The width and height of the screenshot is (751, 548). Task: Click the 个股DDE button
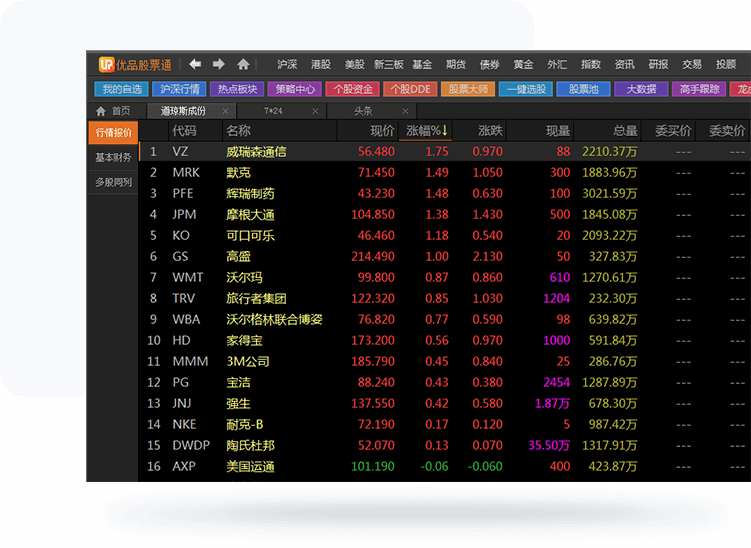410,89
